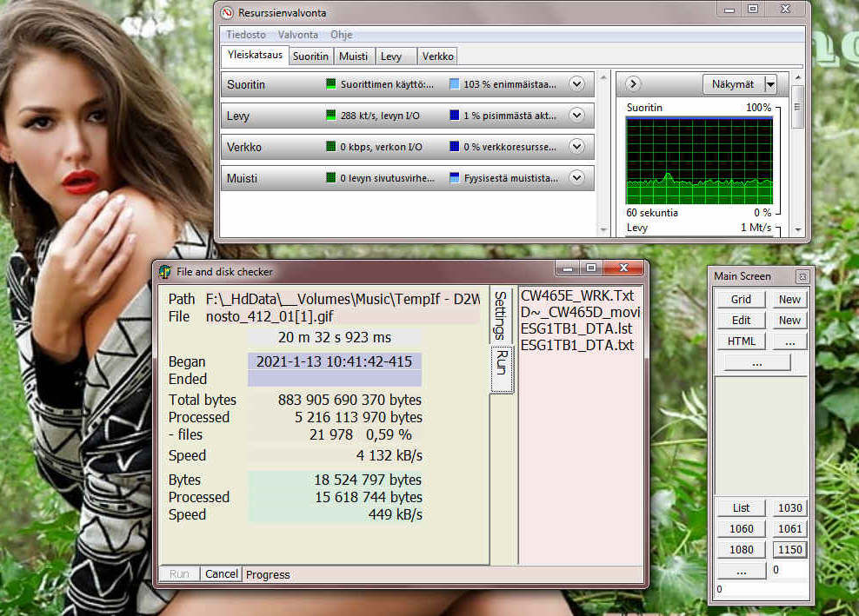Viewport: 859px width, 616px height.
Task: Switch to the Levy tab
Action: (391, 56)
